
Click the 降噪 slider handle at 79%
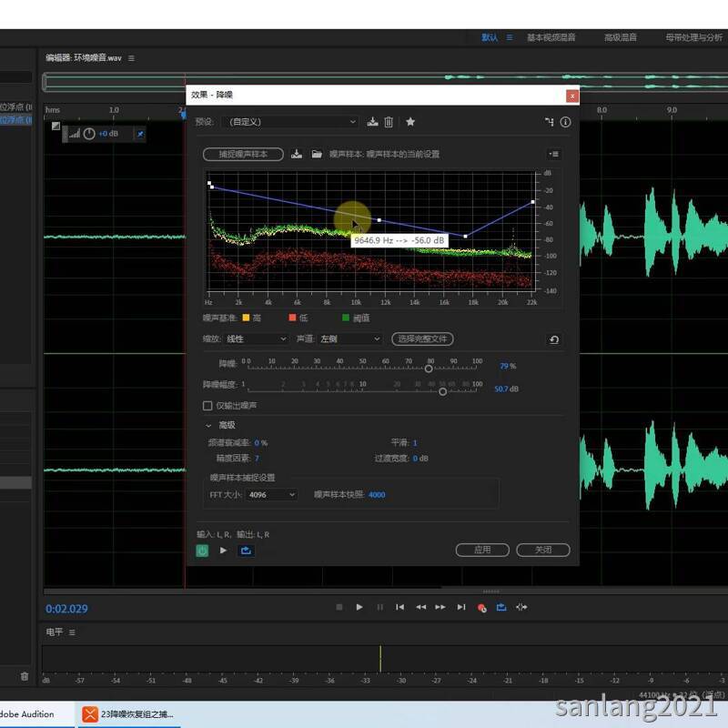point(429,369)
